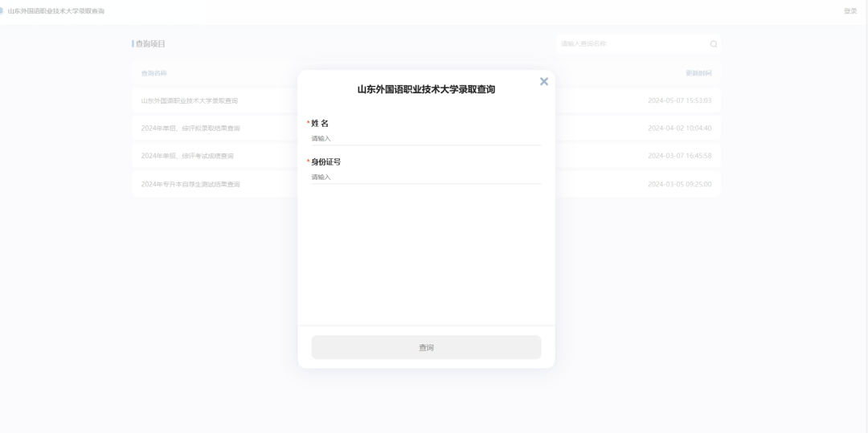Click the 查询项目 section heading

(150, 43)
